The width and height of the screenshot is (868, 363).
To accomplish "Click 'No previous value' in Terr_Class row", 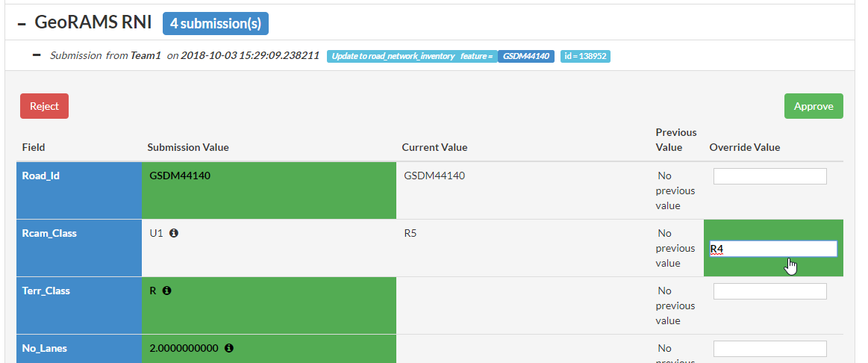I will tap(675, 306).
